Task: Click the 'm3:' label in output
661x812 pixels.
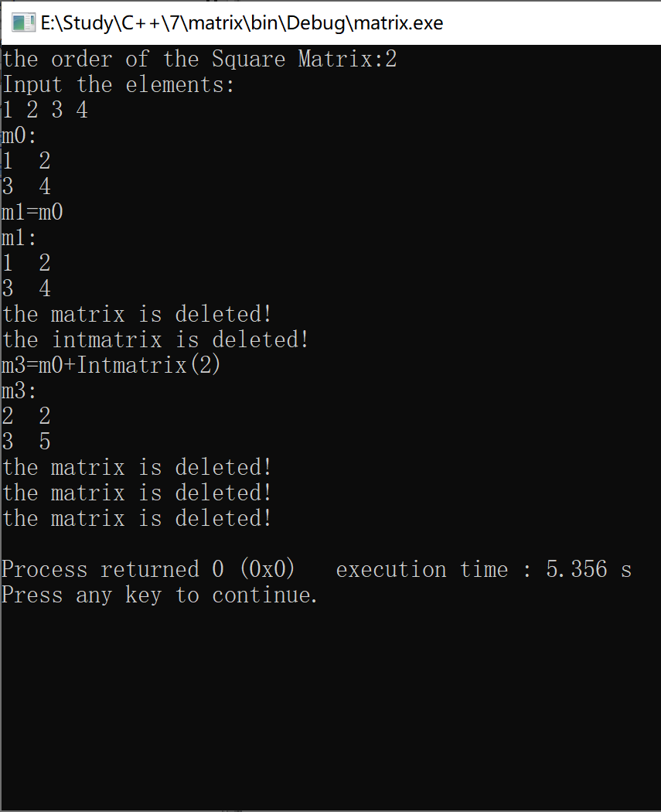Action: point(19,391)
